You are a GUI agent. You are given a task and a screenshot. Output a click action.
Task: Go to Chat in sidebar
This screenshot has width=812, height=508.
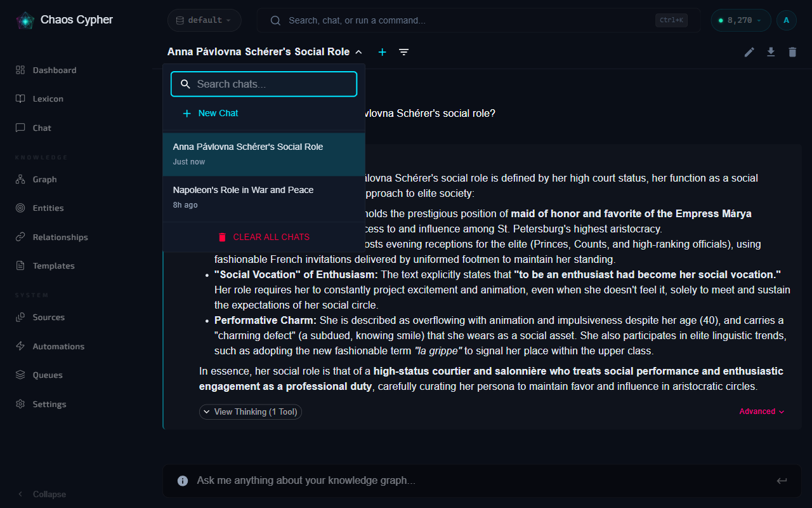point(42,128)
